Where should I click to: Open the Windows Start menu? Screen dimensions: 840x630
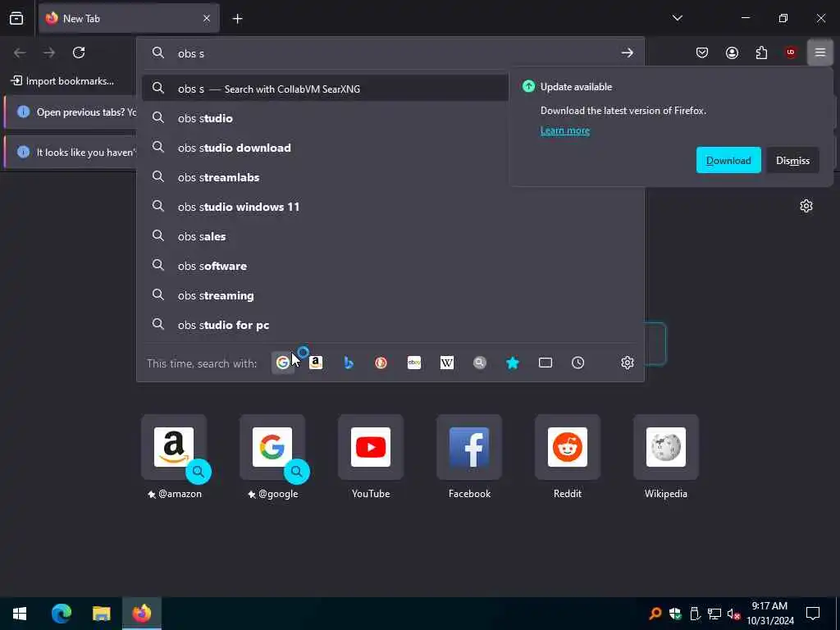20,614
